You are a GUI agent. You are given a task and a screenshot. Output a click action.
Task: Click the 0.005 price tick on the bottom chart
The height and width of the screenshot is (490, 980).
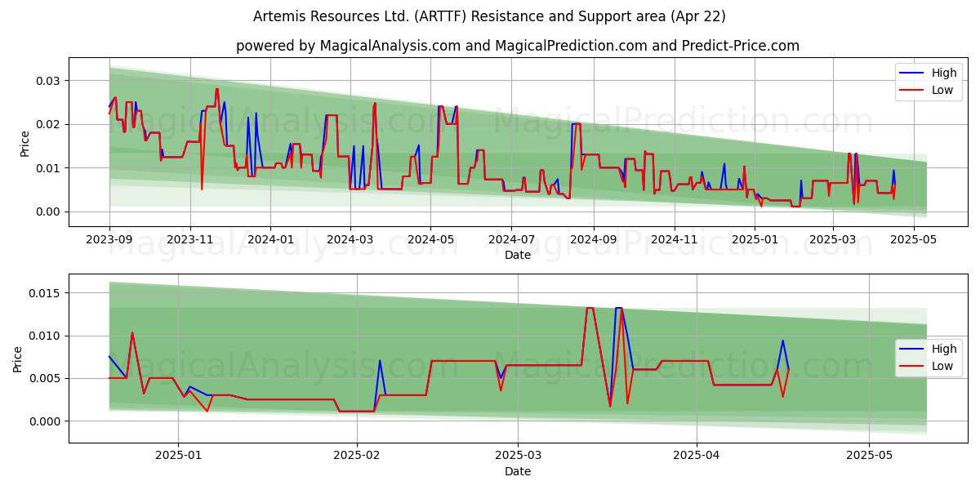tap(46, 378)
